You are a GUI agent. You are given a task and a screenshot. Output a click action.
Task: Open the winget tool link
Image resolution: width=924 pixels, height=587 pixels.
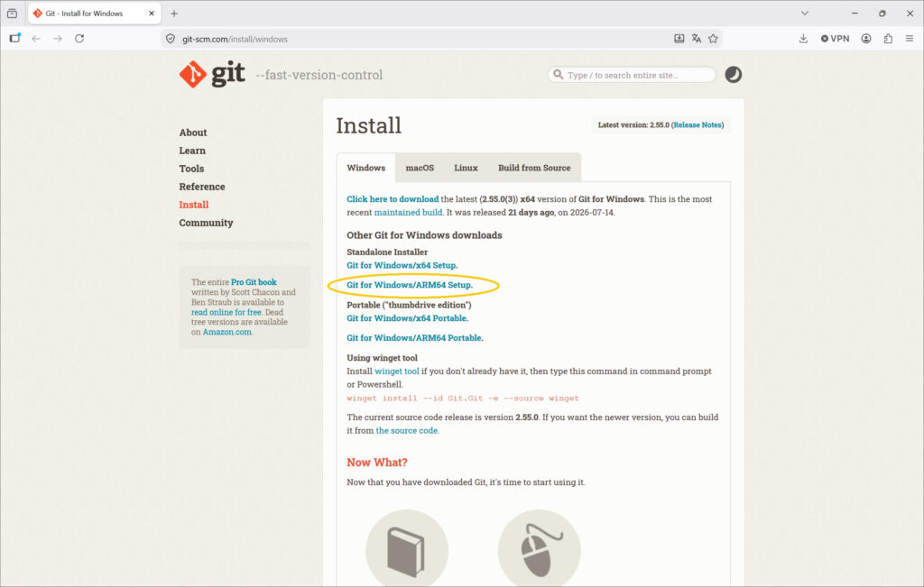pyautogui.click(x=397, y=371)
